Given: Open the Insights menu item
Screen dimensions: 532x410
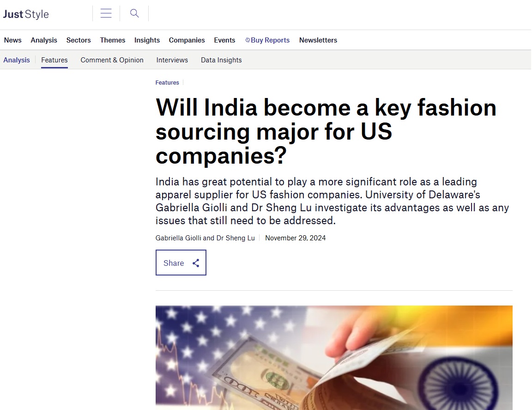Looking at the screenshot, I should [147, 40].
